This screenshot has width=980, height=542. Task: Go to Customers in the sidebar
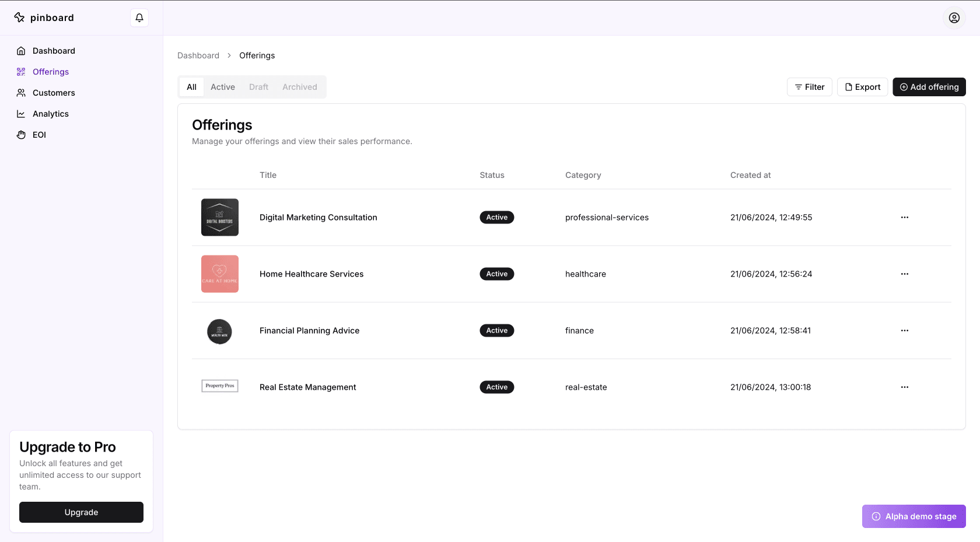(x=54, y=93)
